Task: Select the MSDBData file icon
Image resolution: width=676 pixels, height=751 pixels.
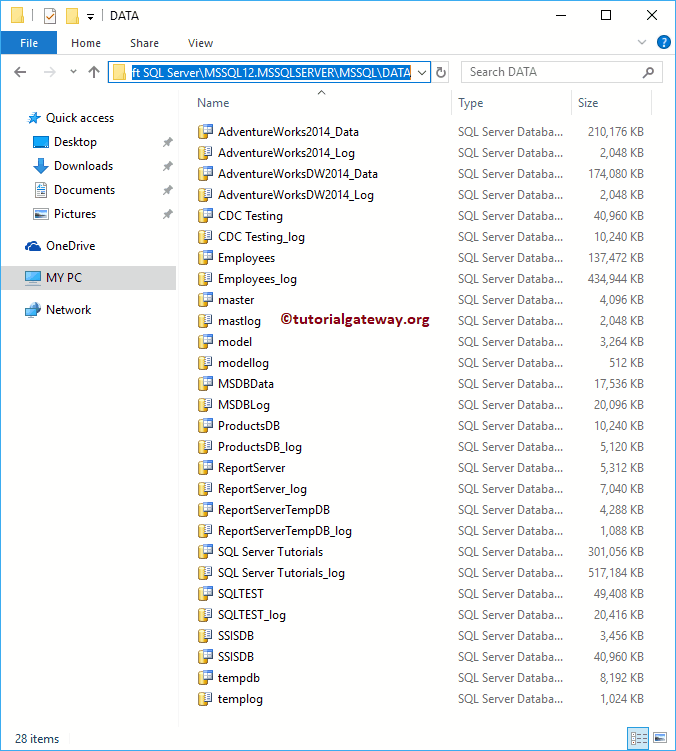Action: pyautogui.click(x=205, y=384)
